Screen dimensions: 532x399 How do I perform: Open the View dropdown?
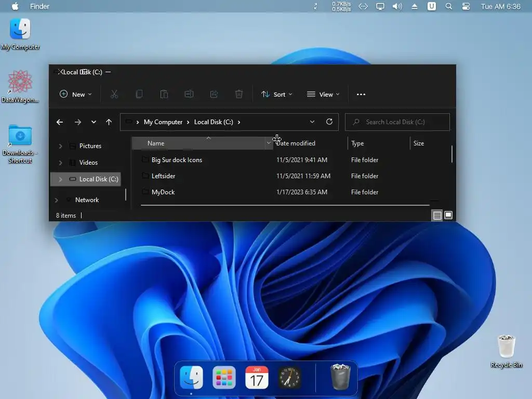coord(323,95)
